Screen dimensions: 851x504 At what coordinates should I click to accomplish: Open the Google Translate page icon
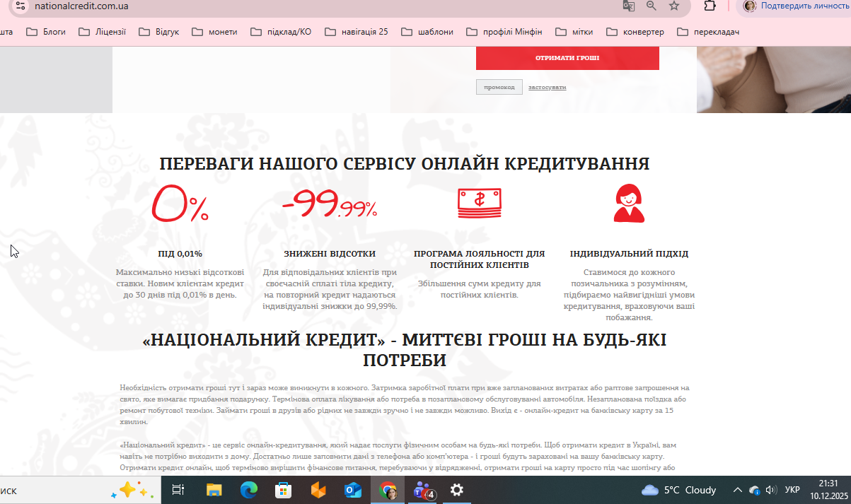628,6
